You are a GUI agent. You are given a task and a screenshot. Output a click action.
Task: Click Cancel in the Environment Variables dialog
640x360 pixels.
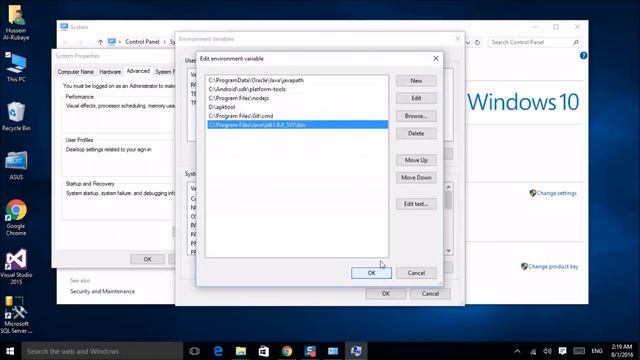pos(430,293)
